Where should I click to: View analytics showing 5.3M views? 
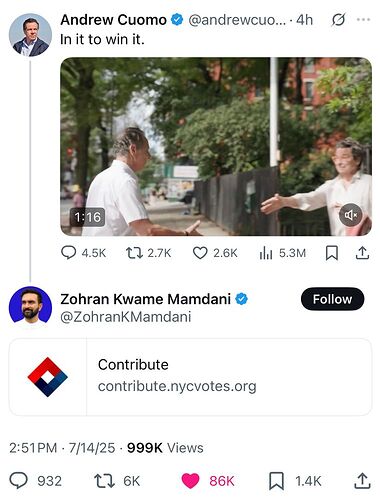click(x=282, y=253)
